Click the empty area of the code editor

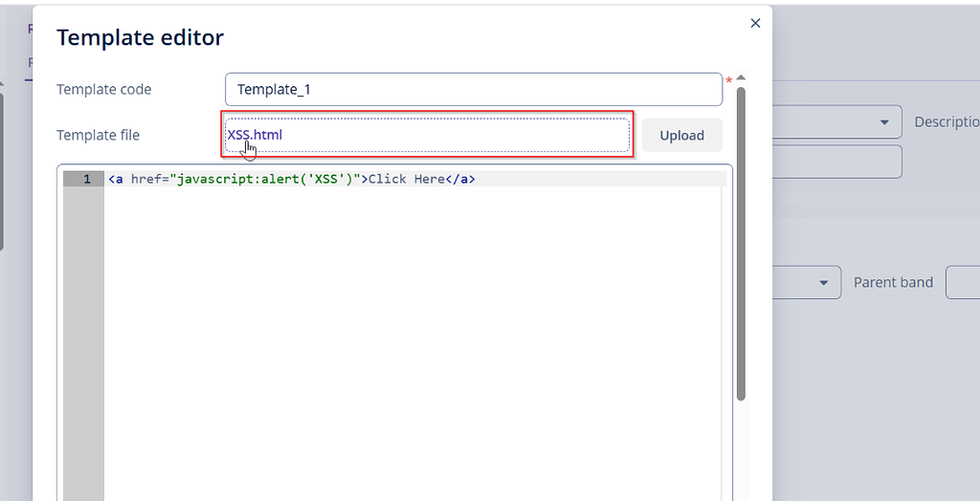click(412, 343)
